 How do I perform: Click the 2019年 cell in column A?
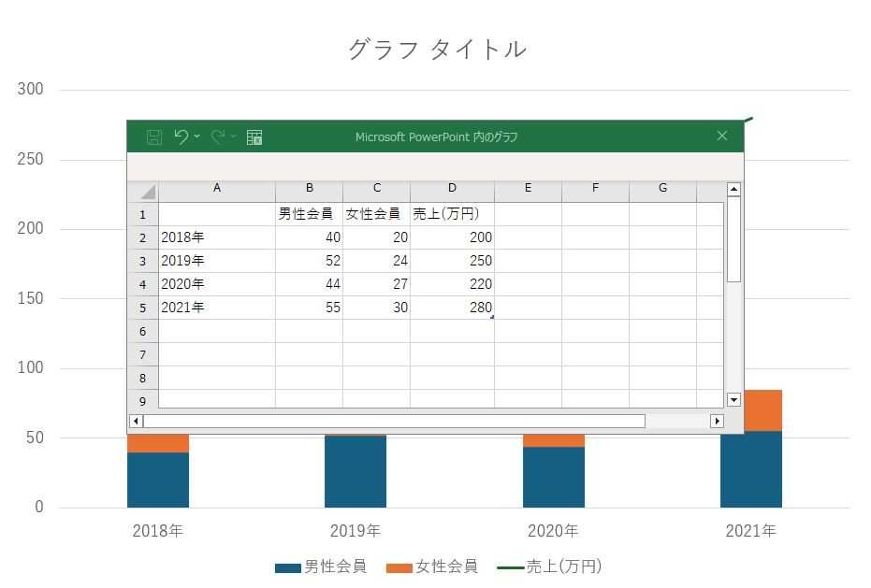(x=217, y=261)
